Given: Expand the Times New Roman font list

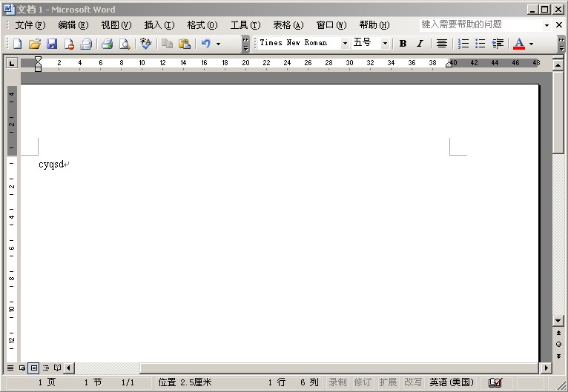Looking at the screenshot, I should coord(345,44).
